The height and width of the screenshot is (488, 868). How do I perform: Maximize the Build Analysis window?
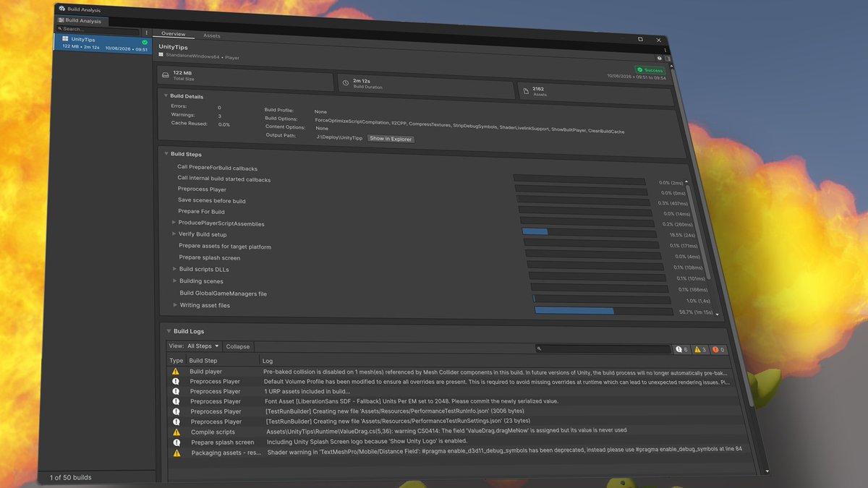[x=641, y=38]
